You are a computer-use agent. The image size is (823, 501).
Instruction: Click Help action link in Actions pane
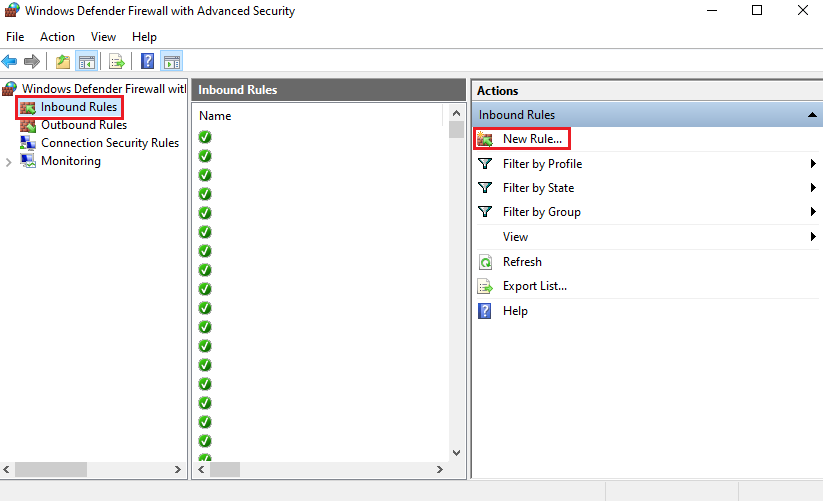[515, 311]
